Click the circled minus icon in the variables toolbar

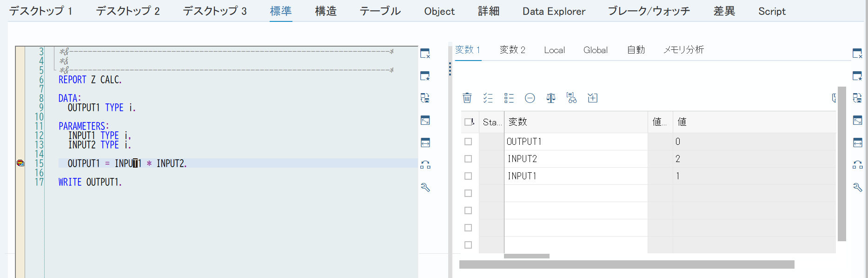pyautogui.click(x=530, y=98)
